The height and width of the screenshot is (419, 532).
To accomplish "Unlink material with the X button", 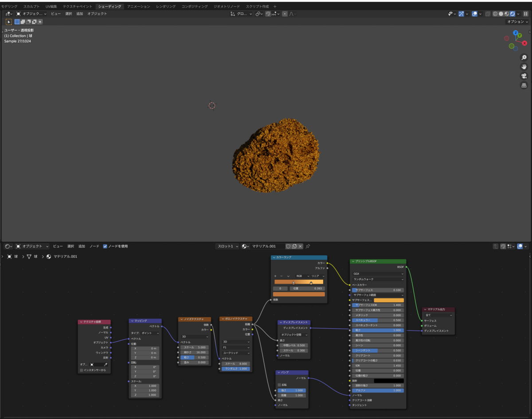I will tap(300, 246).
